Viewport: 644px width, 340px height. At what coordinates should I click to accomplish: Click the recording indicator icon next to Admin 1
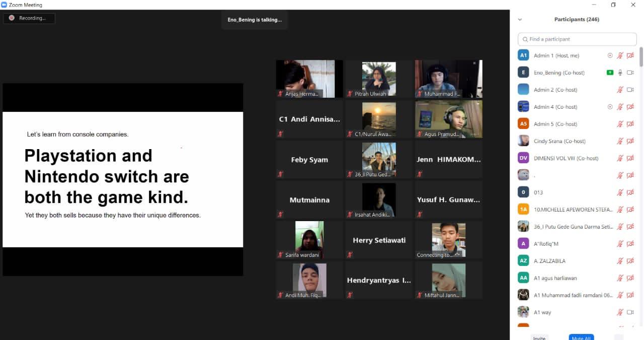coord(610,55)
